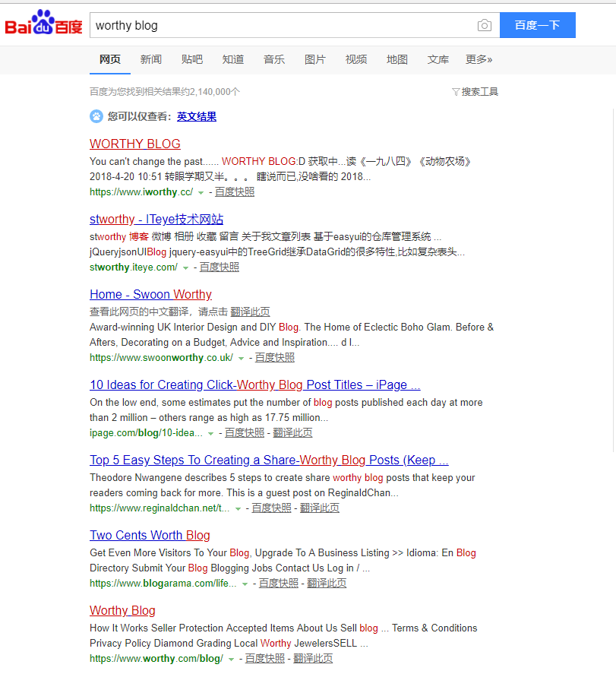
Task: Expand arrow next to stworthy.iteye.com URL
Action: click(185, 268)
